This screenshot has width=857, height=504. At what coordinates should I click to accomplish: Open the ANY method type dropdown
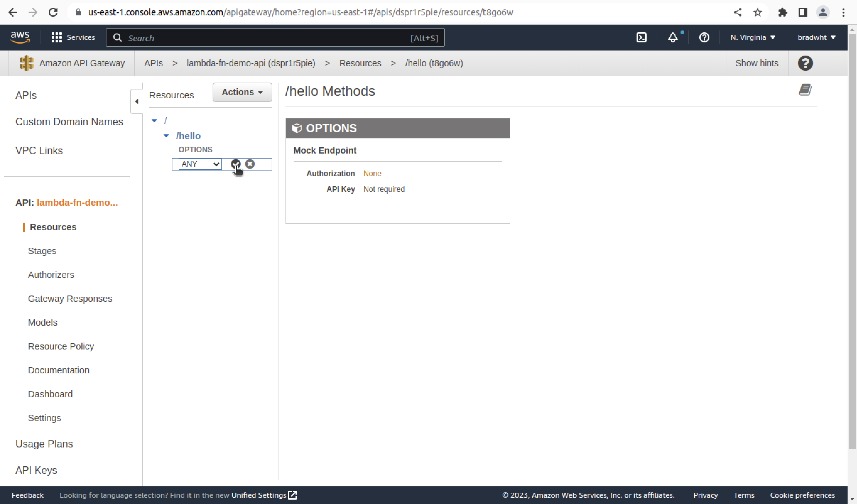(x=200, y=164)
